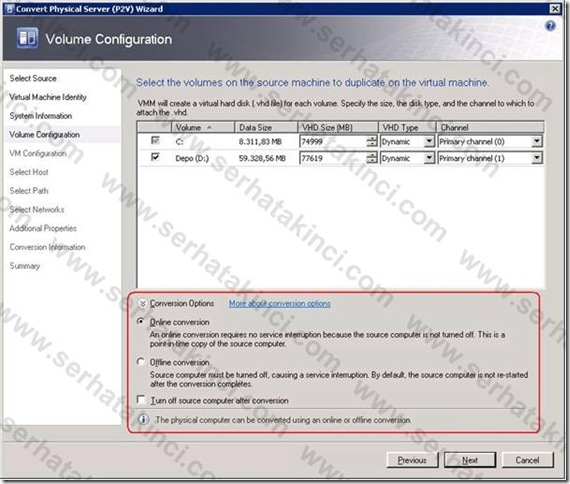Go to the Select Source wizard step
The width and height of the screenshot is (570, 484).
[x=33, y=78]
